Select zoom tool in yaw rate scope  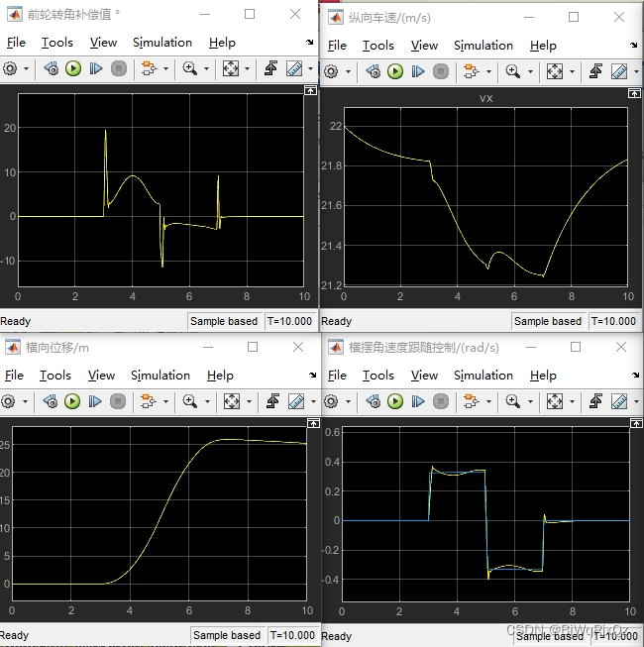coord(513,401)
